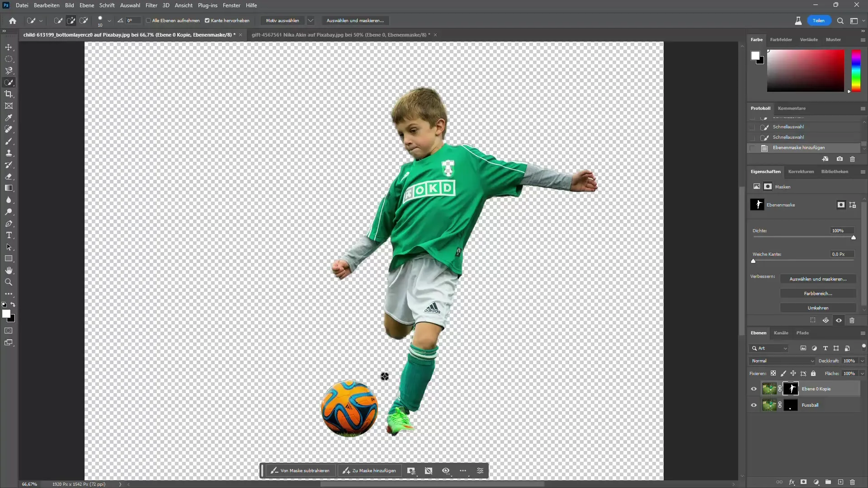Screen dimensions: 868x488
Task: Open brush preset picker dropdown
Action: pos(109,21)
